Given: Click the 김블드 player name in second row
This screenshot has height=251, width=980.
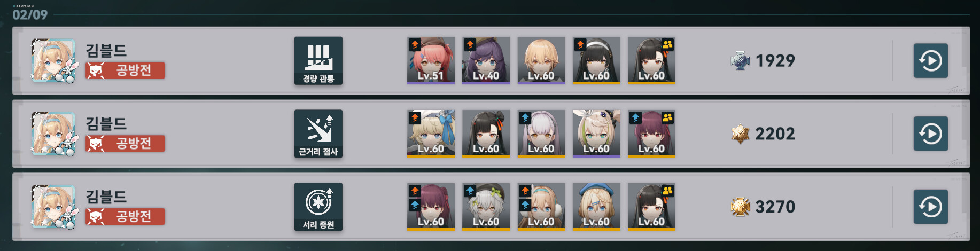Looking at the screenshot, I should point(106,124).
